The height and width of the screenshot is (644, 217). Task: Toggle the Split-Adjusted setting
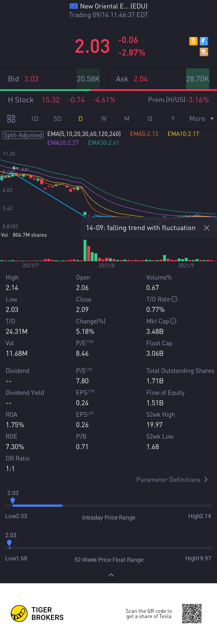pos(23,135)
